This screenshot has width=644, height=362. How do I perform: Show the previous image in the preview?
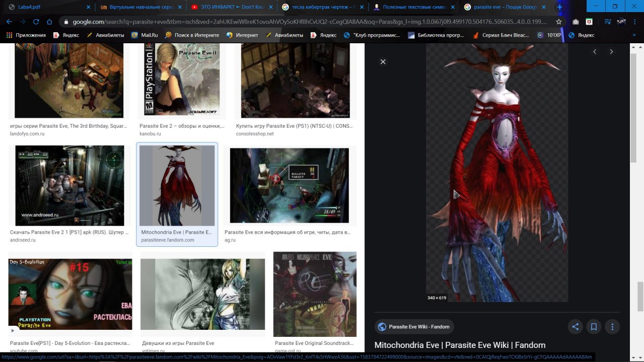point(595,52)
